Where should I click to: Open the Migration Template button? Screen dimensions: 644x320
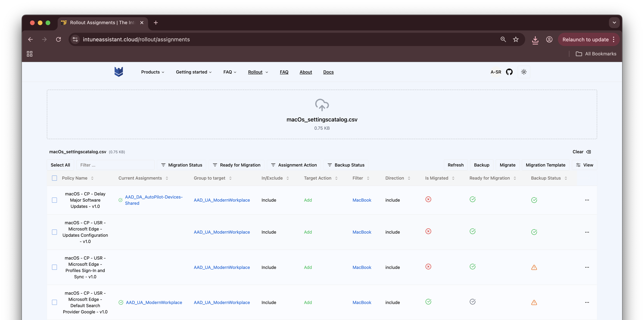click(x=545, y=165)
